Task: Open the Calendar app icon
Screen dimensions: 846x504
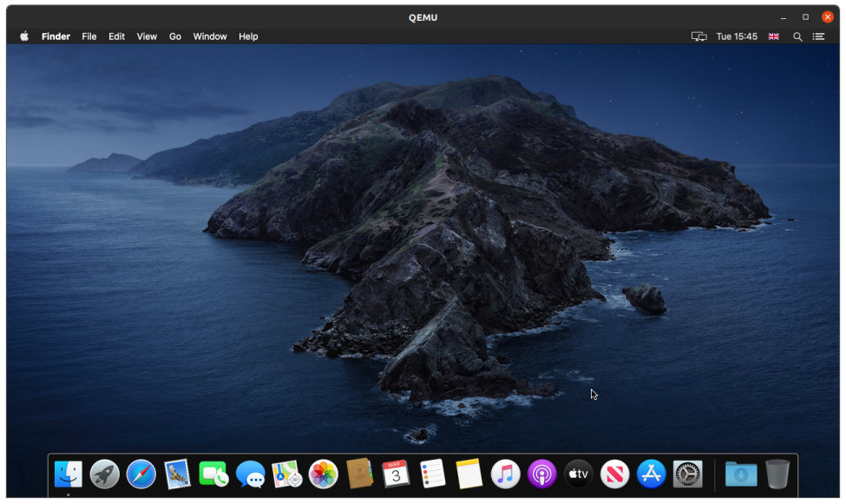Action: 396,474
